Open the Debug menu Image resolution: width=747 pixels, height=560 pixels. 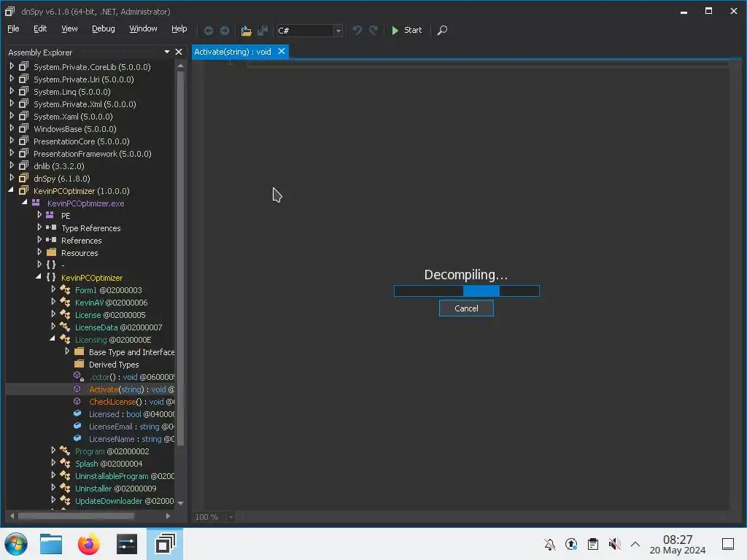(104, 28)
